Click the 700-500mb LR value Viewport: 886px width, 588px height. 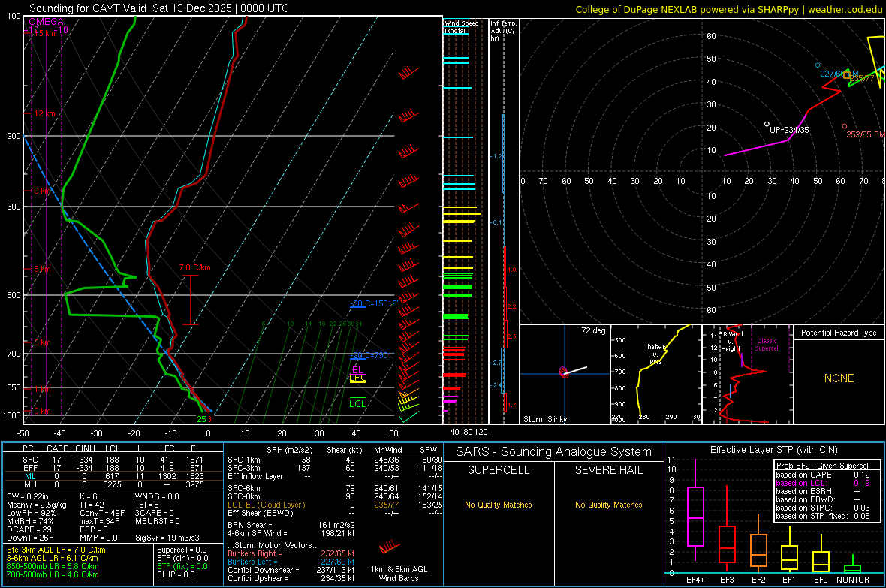coord(53,574)
